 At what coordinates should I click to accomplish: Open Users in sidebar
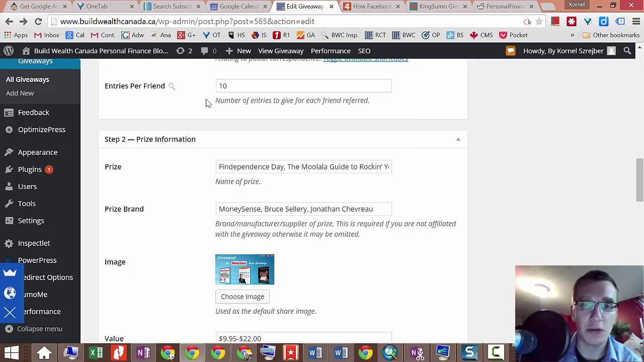(x=27, y=187)
